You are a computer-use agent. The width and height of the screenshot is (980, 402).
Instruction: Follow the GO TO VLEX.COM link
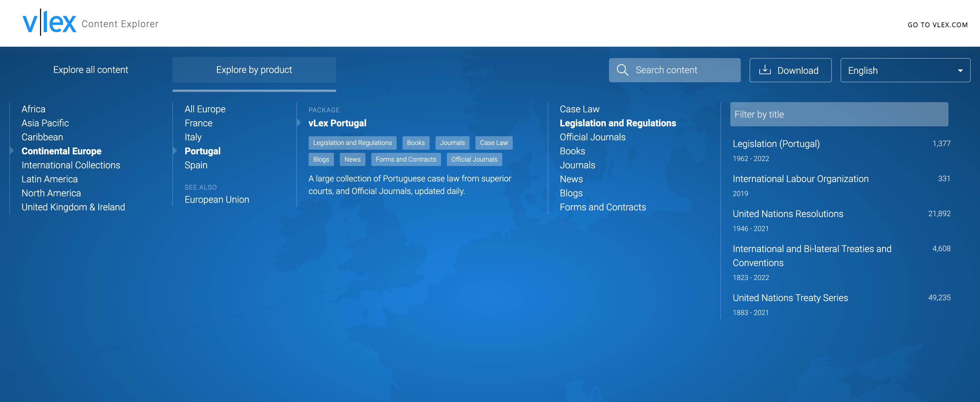click(x=937, y=25)
